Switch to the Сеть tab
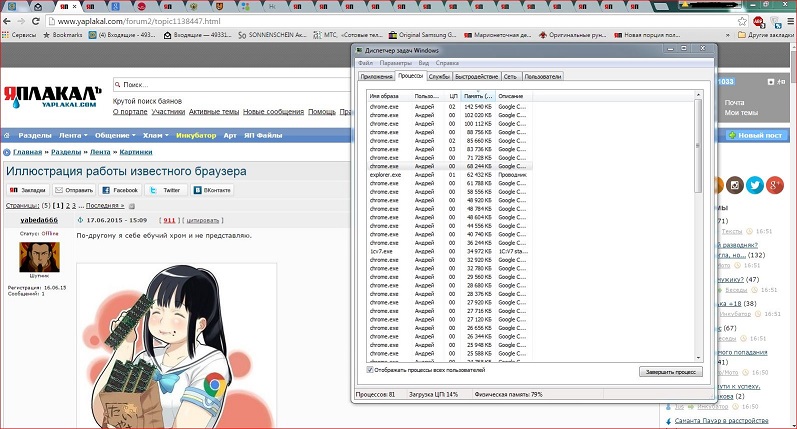797x429 pixels. point(511,77)
